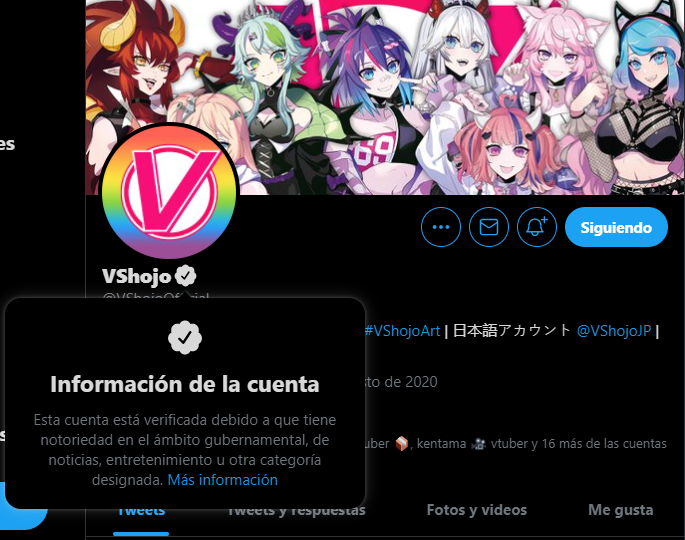Toggle the Siguiendo follow button
This screenshot has height=540, width=685.
[616, 227]
